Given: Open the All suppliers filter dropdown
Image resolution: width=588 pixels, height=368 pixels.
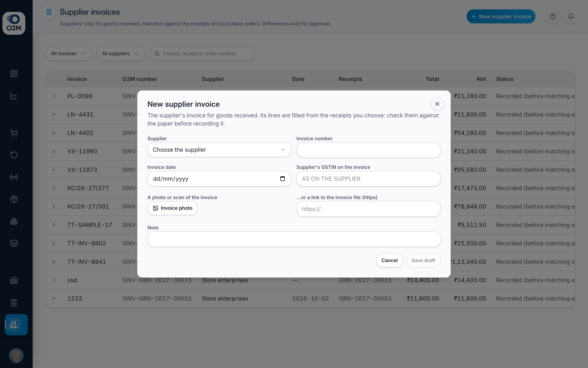Looking at the screenshot, I should point(121,54).
